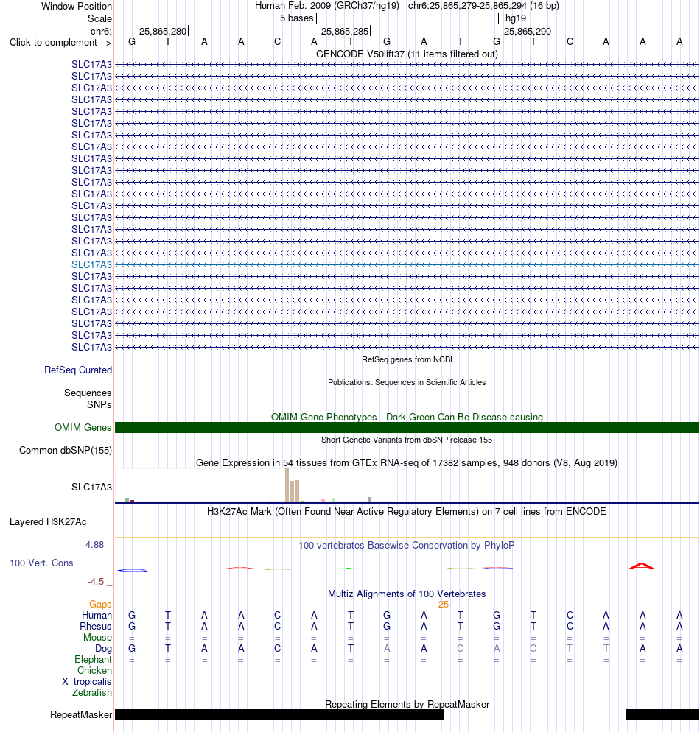Open the 100 vertebrates Basewise Conservation by PhyloP title
Viewport: 700px width, 732px height.
407,545
